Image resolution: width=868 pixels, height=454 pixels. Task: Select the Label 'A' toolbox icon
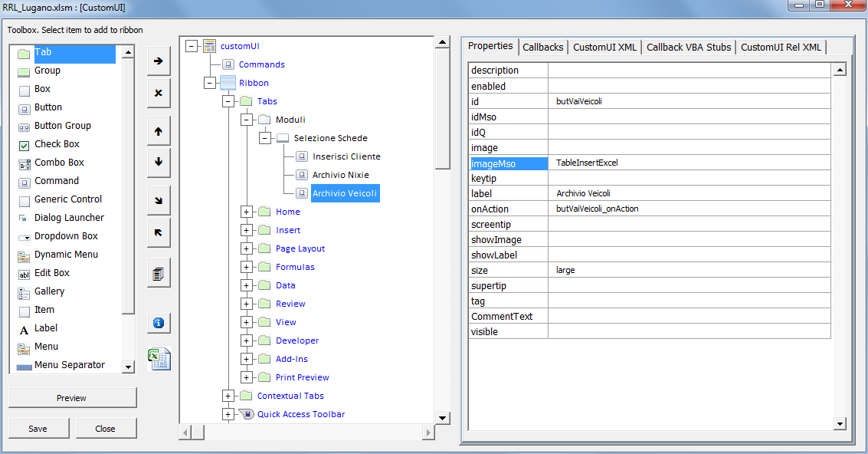coord(24,331)
